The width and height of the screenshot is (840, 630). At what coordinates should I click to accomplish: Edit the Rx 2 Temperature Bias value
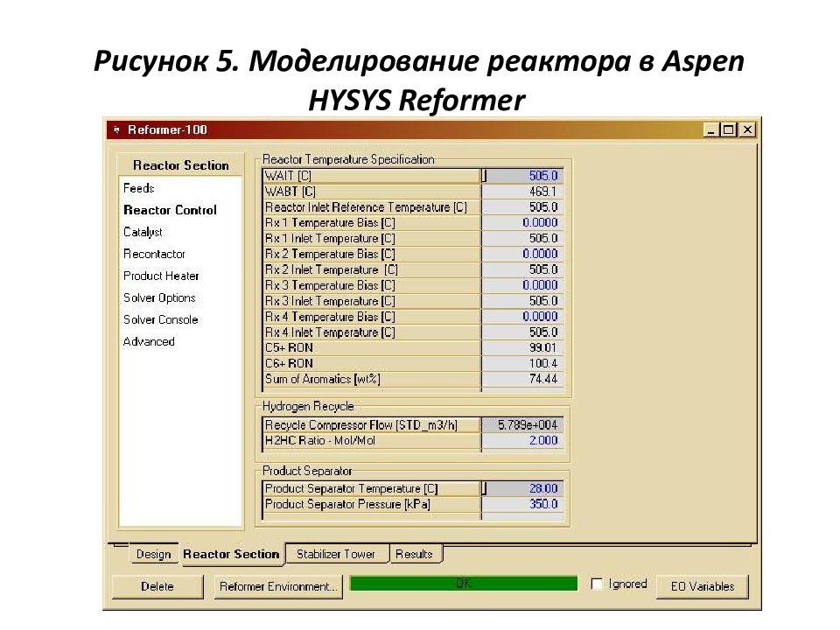522,254
